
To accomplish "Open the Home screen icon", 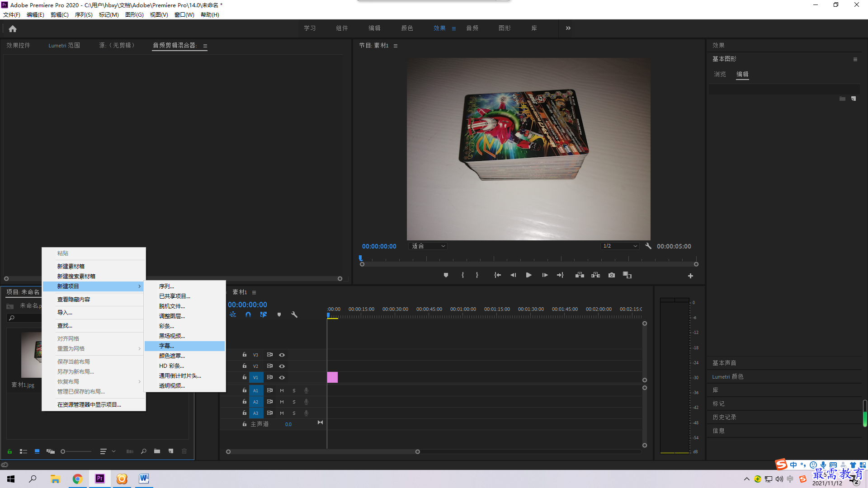I will pyautogui.click(x=13, y=28).
